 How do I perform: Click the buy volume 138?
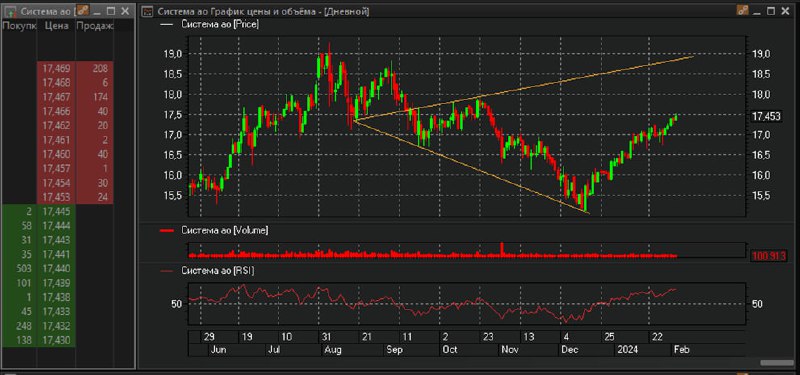point(23,340)
